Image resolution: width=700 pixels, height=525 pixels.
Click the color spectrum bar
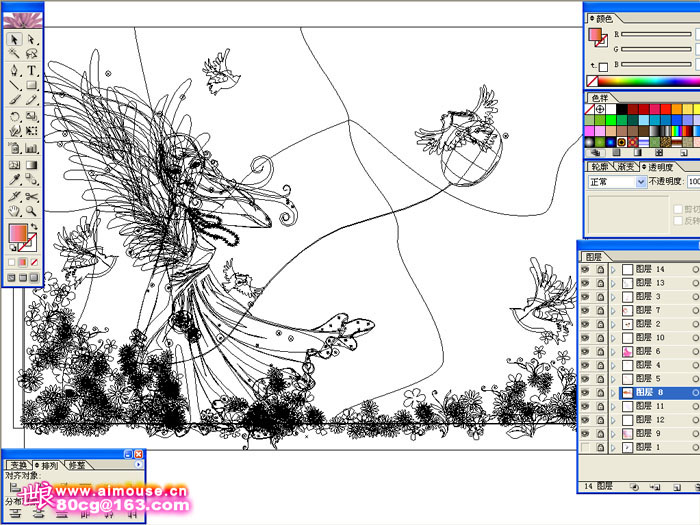648,81
